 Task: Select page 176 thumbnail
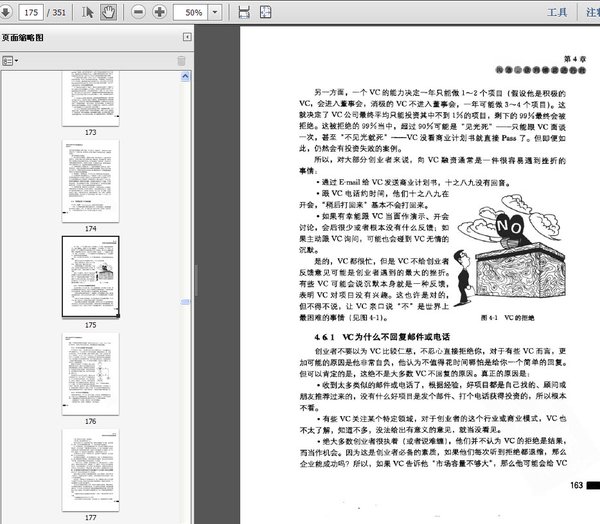pyautogui.click(x=91, y=374)
